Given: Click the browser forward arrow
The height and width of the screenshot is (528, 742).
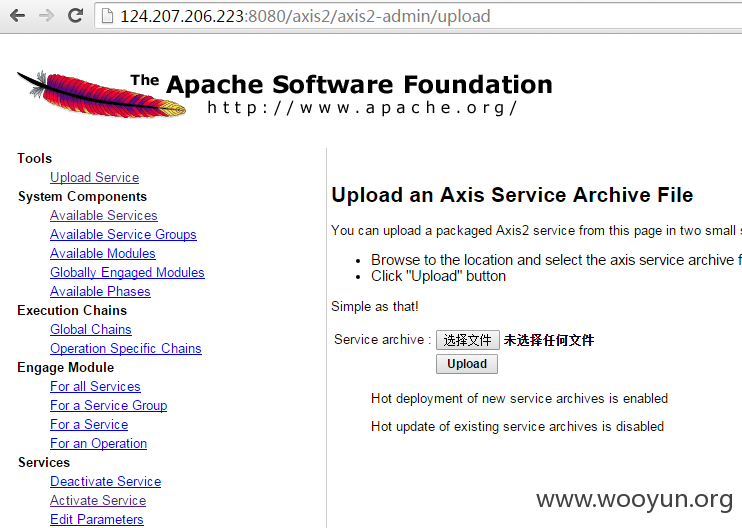Looking at the screenshot, I should [46, 16].
